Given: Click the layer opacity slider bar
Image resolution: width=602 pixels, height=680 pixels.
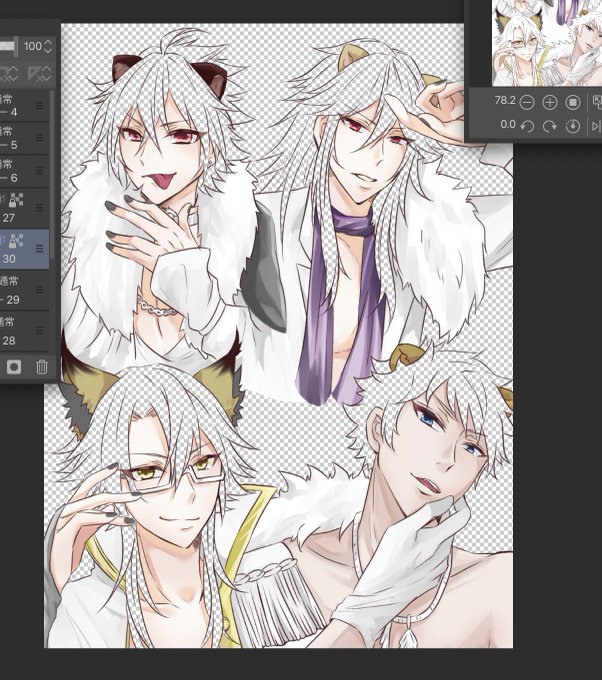Looking at the screenshot, I should [x=9, y=46].
